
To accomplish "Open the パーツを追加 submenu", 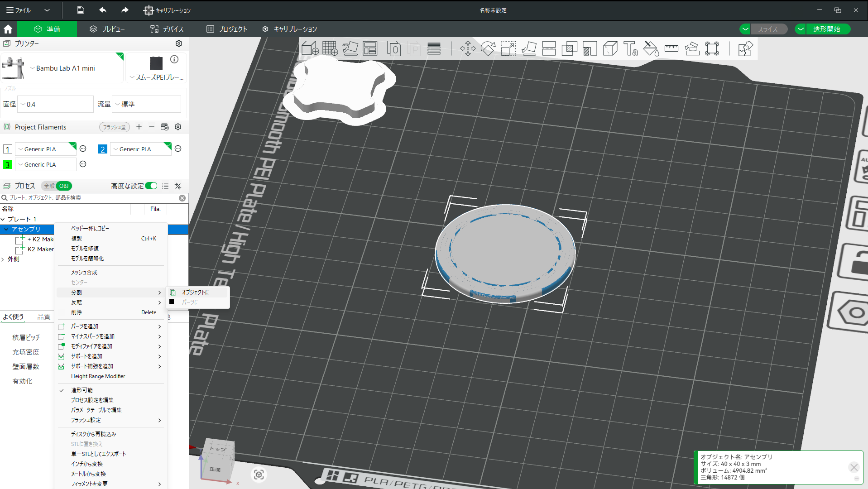I will pos(111,326).
